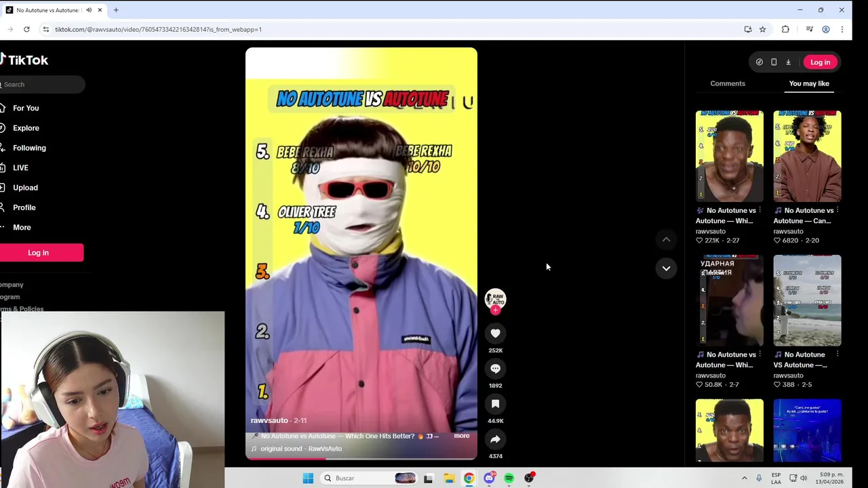The height and width of the screenshot is (488, 868).
Task: Like the video with the heart icon
Action: [x=495, y=333]
